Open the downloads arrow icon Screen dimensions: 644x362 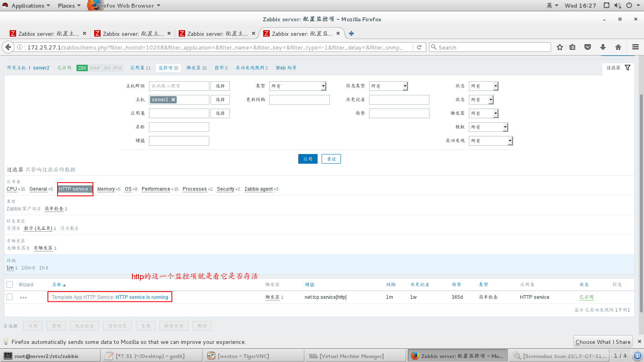tap(603, 47)
